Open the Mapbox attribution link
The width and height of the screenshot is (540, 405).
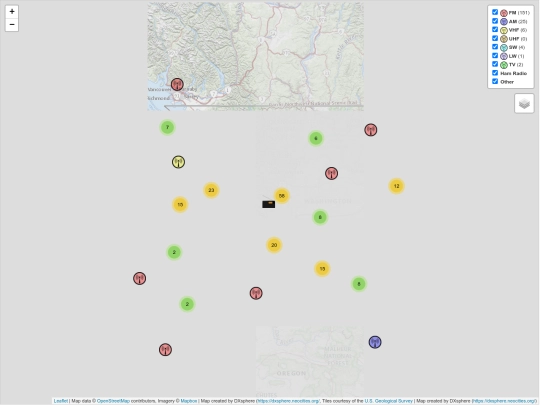coord(189,401)
